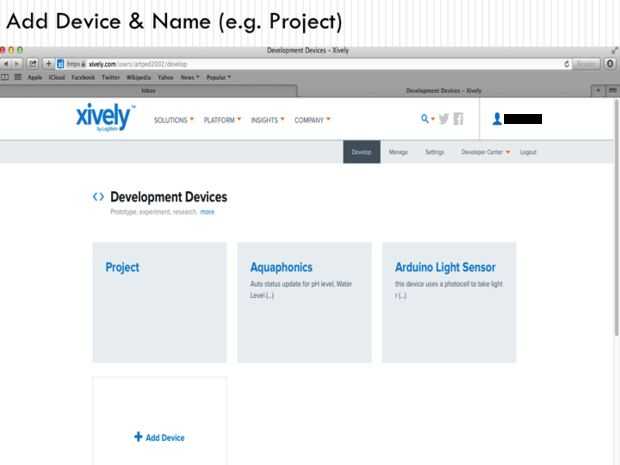The width and height of the screenshot is (620, 465).
Task: Open the Twitter bookmark
Action: click(111, 77)
